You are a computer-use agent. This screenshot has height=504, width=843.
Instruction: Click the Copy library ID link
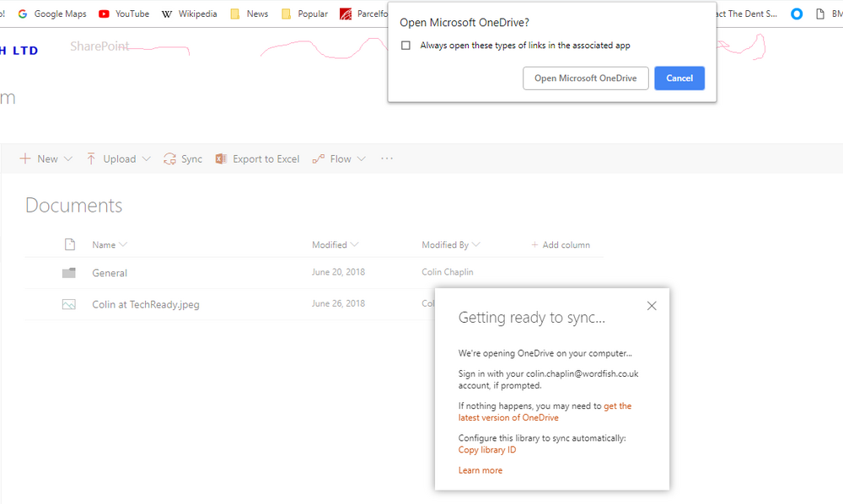pos(487,450)
